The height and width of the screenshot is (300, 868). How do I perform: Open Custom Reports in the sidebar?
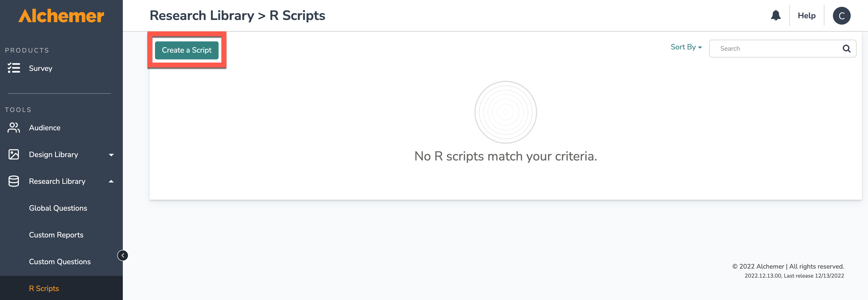point(56,235)
